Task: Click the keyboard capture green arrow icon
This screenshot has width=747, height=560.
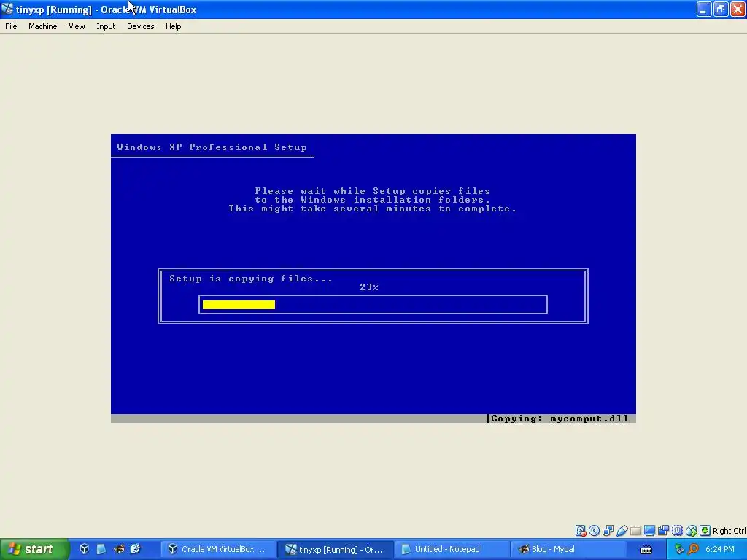Action: (705, 531)
